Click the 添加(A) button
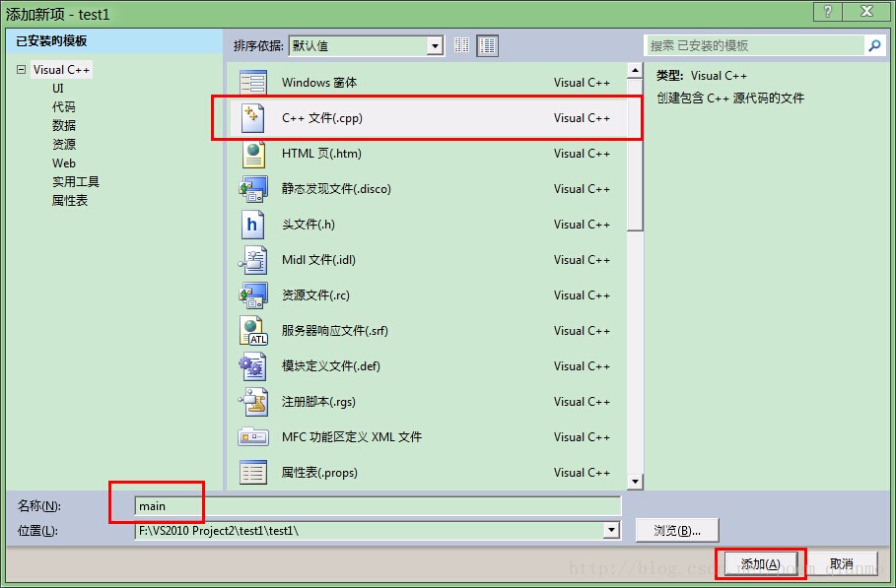Screen dimensions: 896x588 (x=760, y=563)
